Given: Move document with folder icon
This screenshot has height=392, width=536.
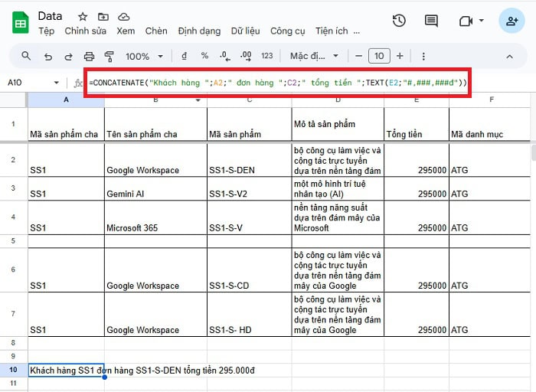Looking at the screenshot, I should (103, 16).
